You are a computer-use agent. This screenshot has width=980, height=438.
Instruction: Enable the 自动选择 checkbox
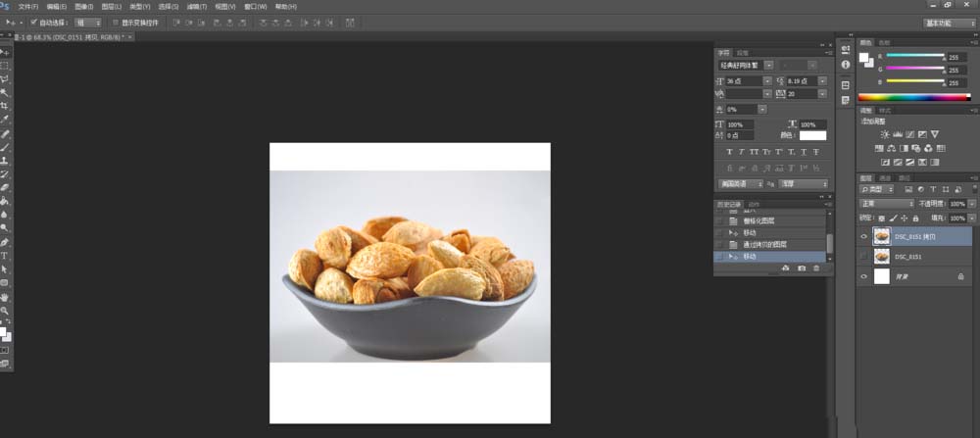click(x=34, y=22)
